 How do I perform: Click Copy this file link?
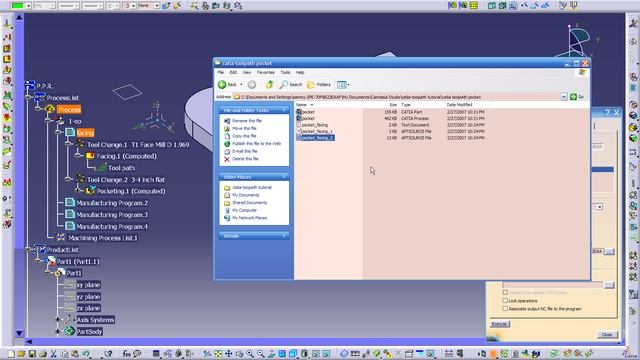(x=244, y=136)
